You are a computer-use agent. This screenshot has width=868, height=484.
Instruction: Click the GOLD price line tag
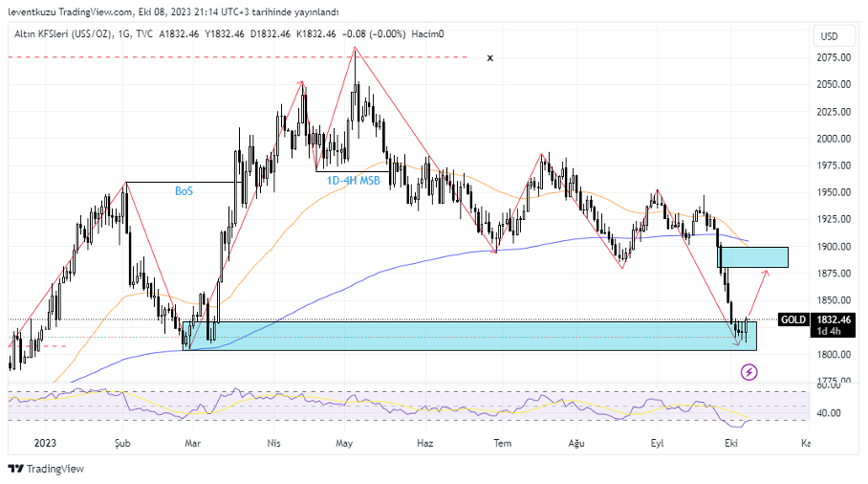(792, 319)
